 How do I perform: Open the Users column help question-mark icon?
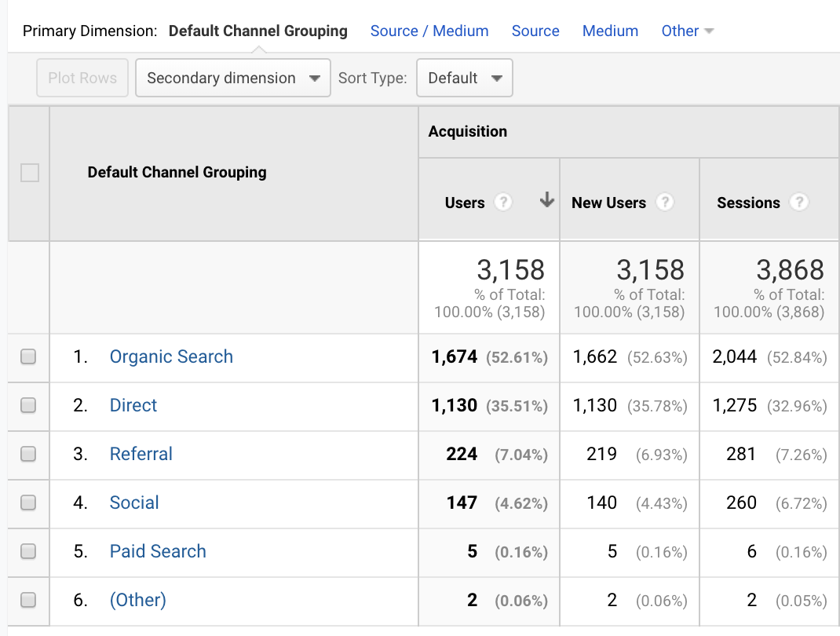tap(502, 203)
